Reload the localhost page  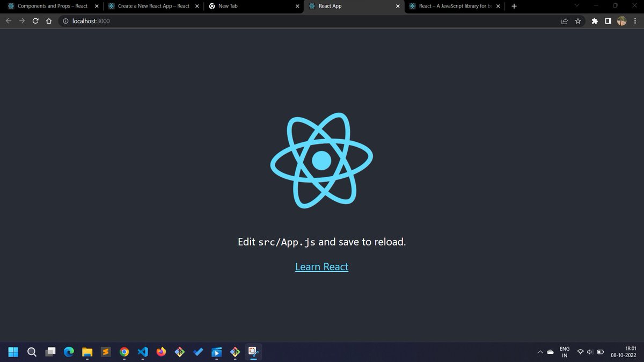coord(35,21)
